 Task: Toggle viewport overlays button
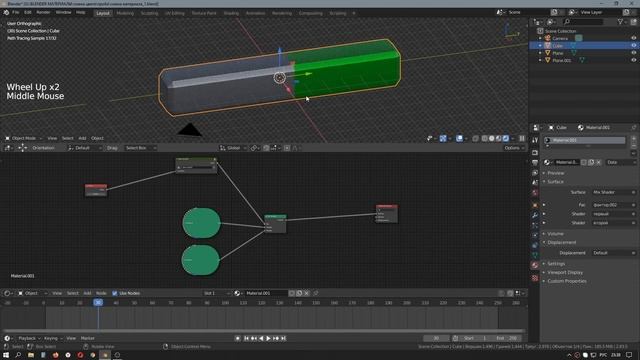pyautogui.click(x=459, y=138)
